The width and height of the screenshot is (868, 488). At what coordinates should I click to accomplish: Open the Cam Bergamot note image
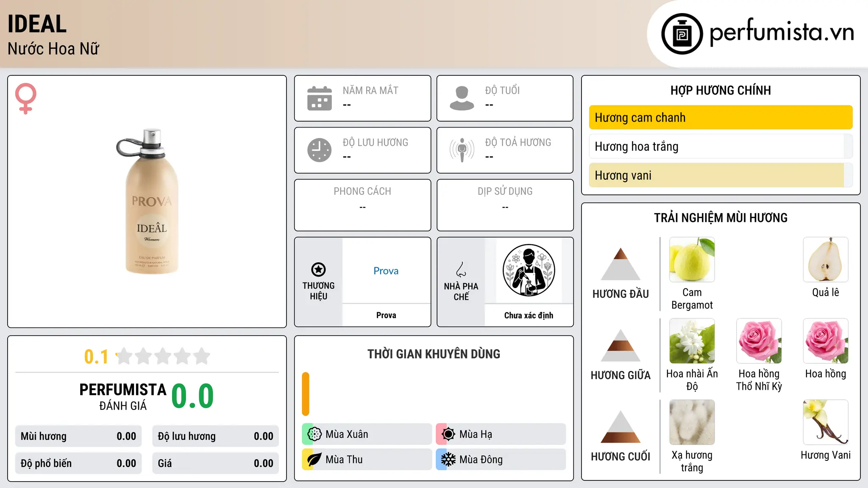coord(692,260)
